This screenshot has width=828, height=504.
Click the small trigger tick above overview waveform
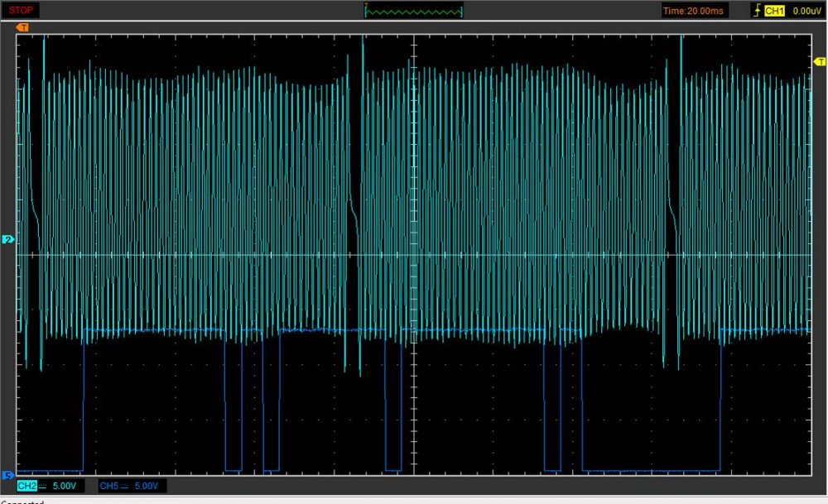[x=367, y=4]
